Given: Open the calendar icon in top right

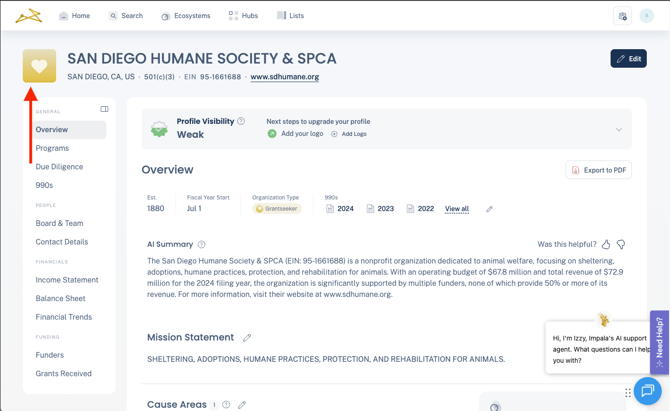Looking at the screenshot, I should point(622,16).
